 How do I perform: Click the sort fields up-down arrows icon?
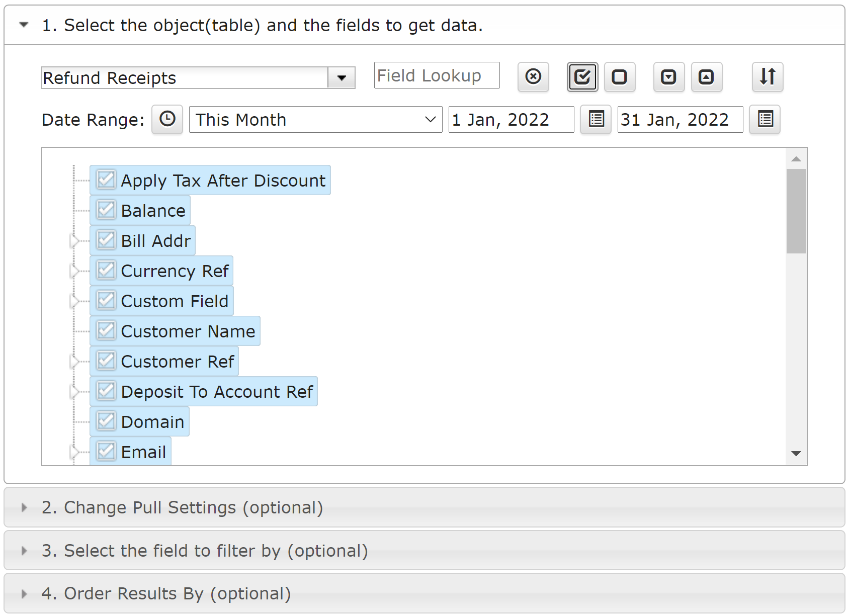[768, 77]
